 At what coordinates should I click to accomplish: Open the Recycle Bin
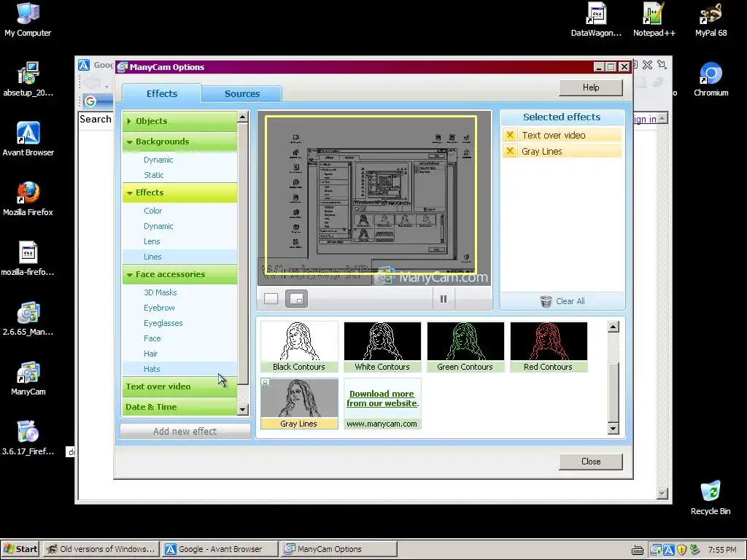point(711,498)
